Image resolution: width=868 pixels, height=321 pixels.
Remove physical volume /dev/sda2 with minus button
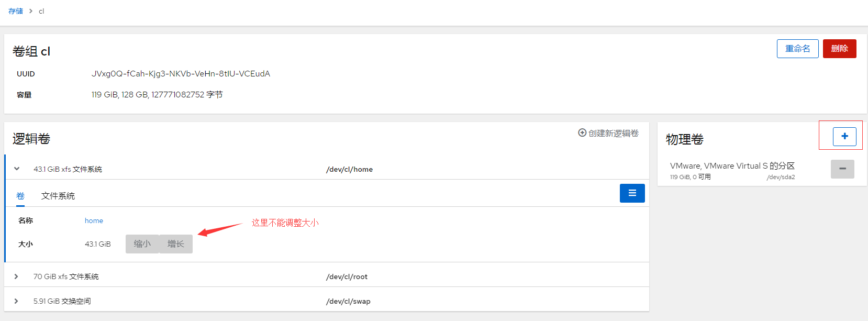842,169
